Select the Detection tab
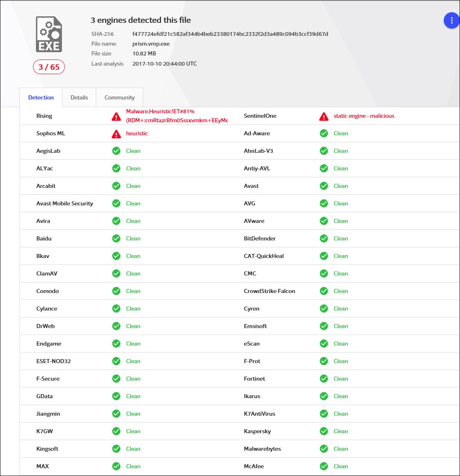The image size is (460, 476). click(x=41, y=98)
